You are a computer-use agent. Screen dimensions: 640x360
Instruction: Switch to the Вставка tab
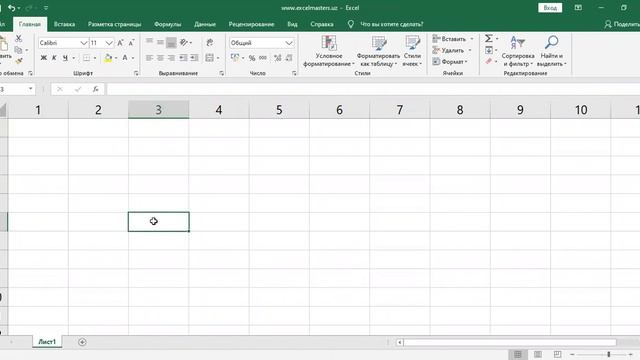(64, 24)
